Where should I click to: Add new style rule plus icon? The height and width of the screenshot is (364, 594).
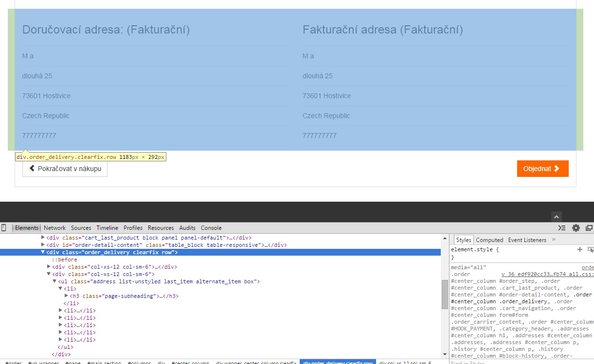(x=579, y=249)
